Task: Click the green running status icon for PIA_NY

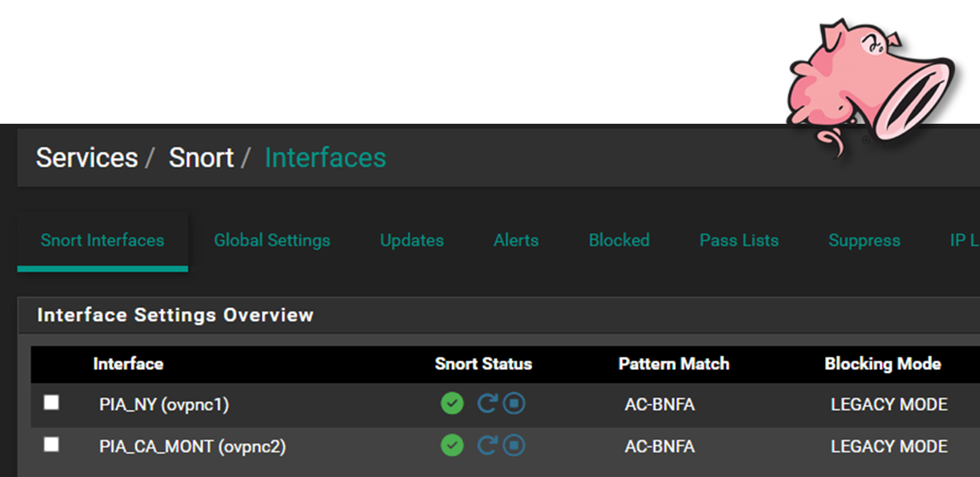Action: point(452,403)
